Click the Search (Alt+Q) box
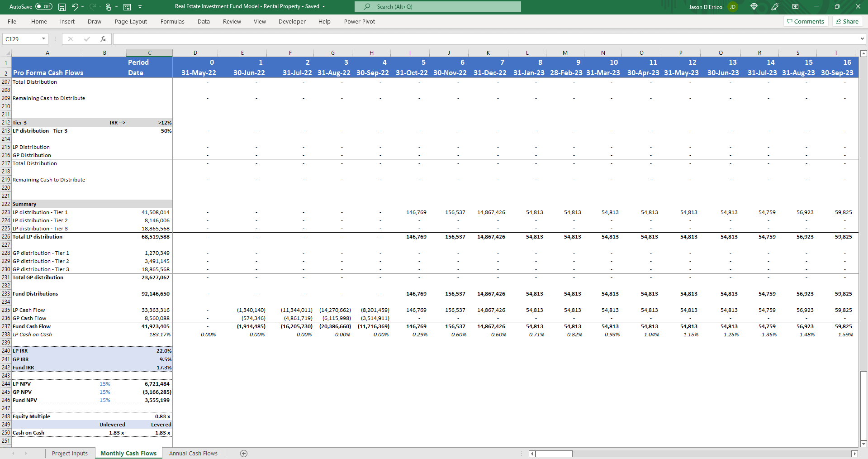This screenshot has width=868, height=459. click(438, 7)
